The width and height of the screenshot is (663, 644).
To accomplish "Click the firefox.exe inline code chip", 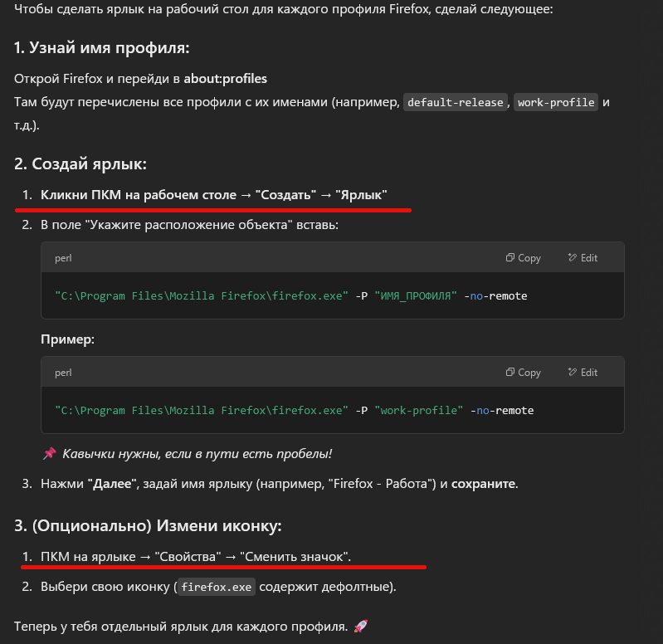I will click(216, 587).
